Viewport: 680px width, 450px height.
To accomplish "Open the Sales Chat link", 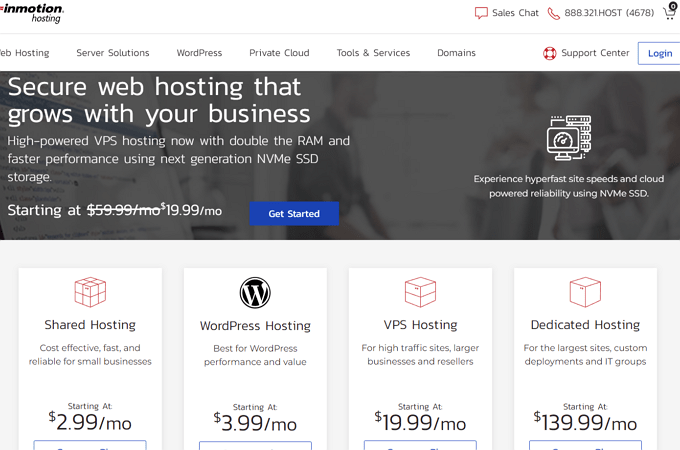I will (515, 13).
